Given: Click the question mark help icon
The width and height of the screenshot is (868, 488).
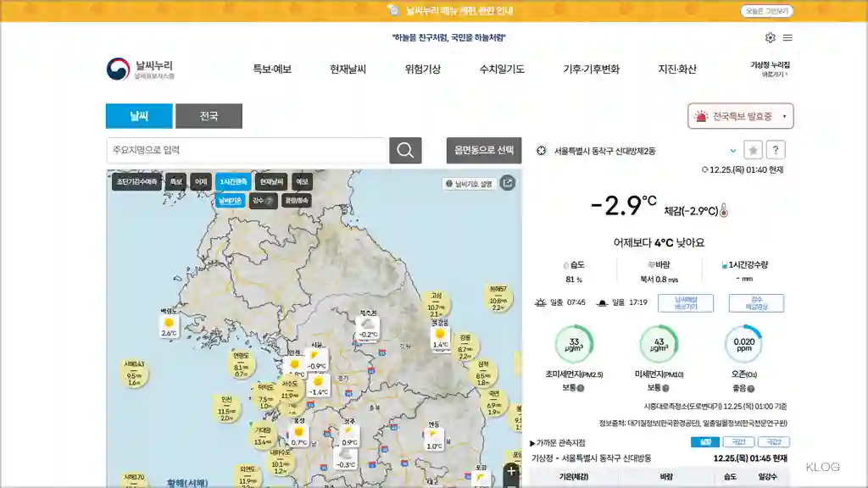Looking at the screenshot, I should coord(775,150).
